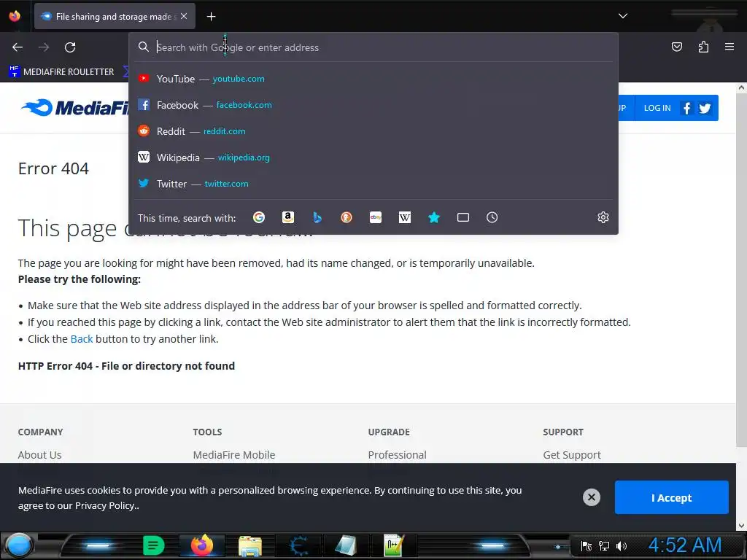Click the volume speaker tray icon
This screenshot has height=560, width=747.
tap(622, 546)
